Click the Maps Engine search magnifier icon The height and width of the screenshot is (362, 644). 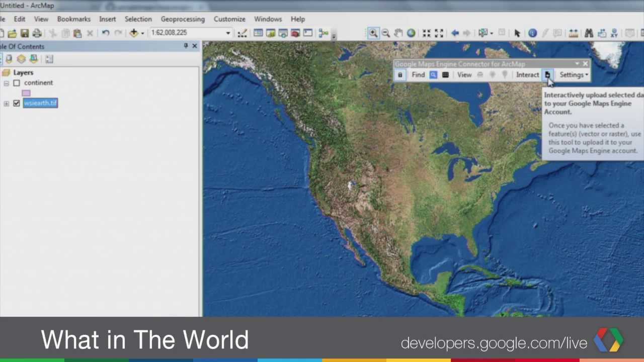pyautogui.click(x=433, y=75)
